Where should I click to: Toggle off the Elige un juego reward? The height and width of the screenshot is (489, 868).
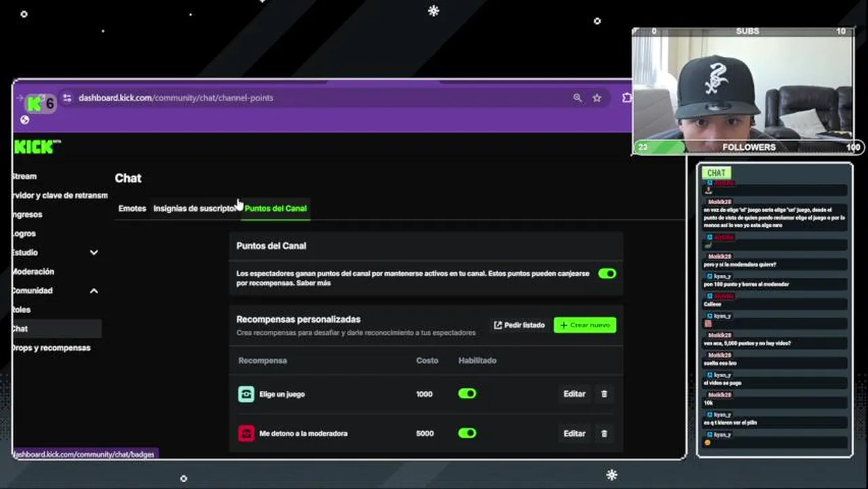[467, 394]
